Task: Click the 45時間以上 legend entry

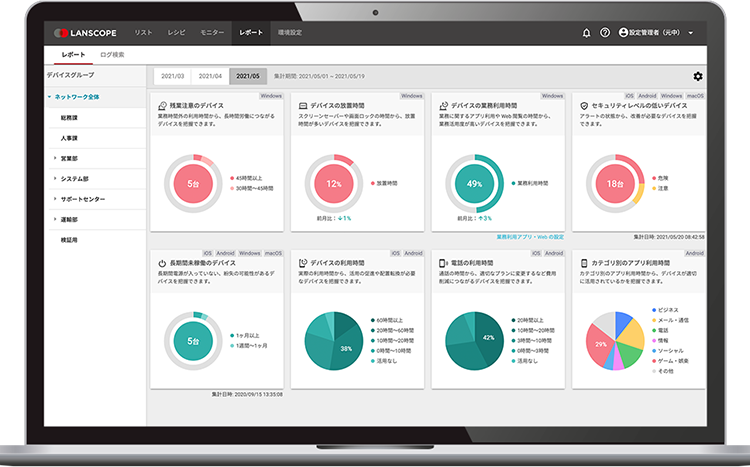Action: (246, 178)
